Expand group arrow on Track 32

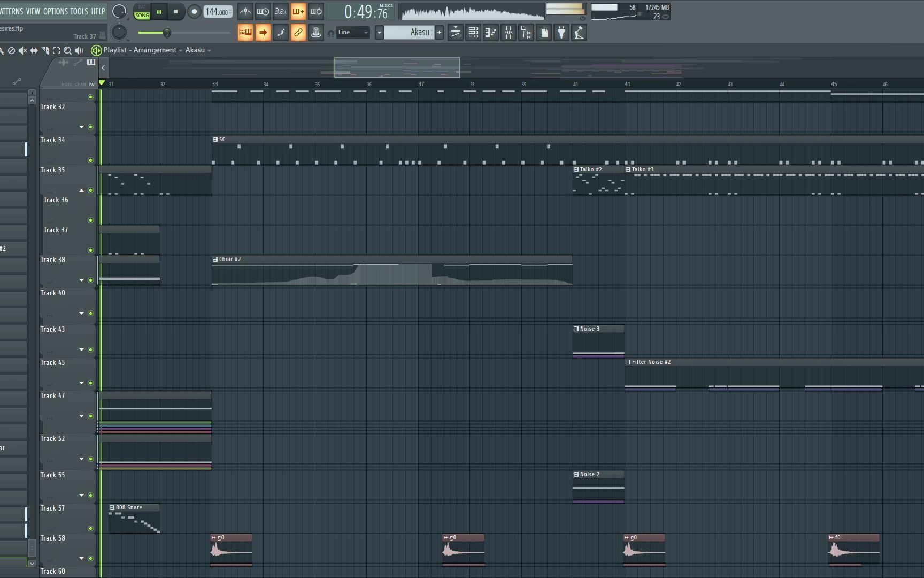(82, 127)
